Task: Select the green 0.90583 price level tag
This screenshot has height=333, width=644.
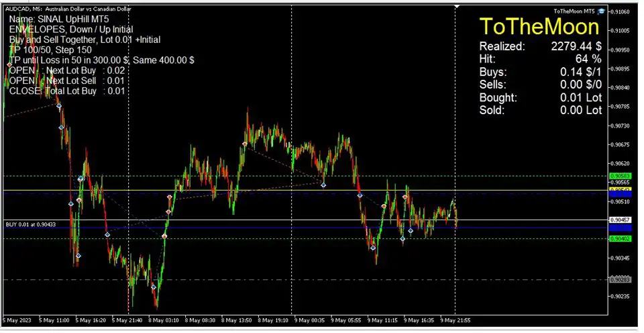Action: pos(621,176)
